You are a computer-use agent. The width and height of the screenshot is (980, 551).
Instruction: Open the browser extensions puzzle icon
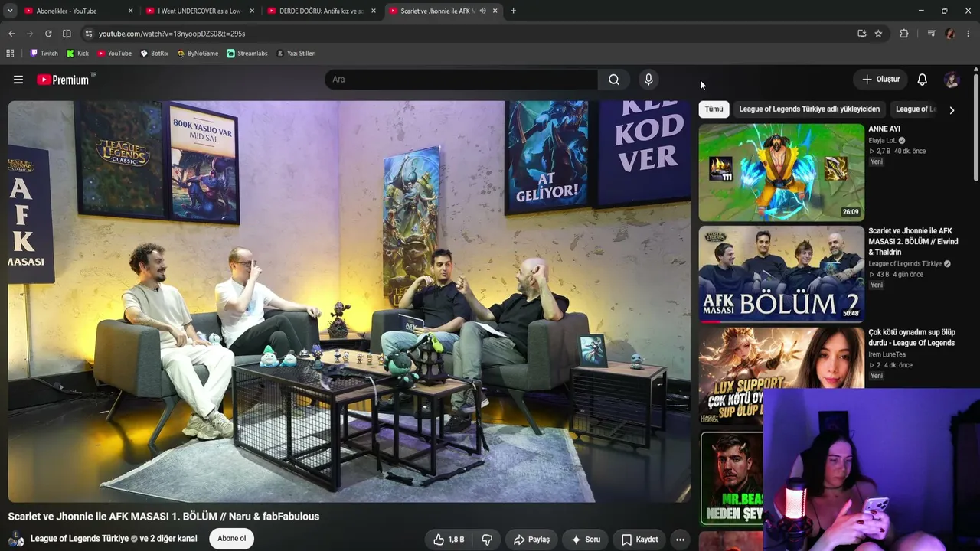pos(904,34)
